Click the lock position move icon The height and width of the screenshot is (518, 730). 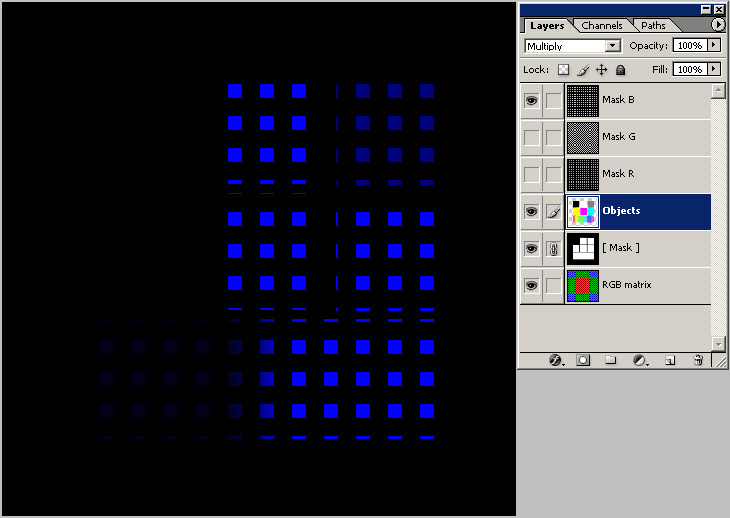tap(602, 70)
